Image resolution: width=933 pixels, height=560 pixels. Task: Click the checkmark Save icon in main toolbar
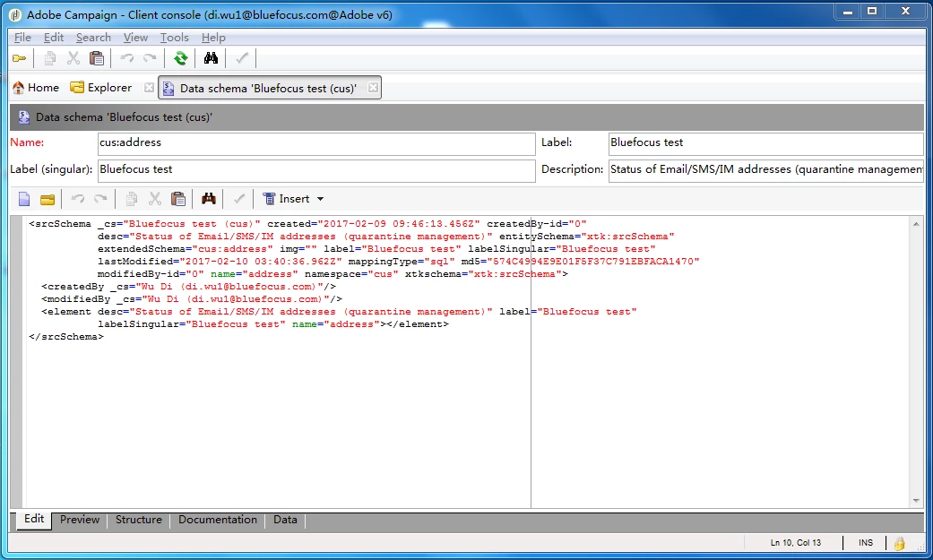tap(242, 58)
